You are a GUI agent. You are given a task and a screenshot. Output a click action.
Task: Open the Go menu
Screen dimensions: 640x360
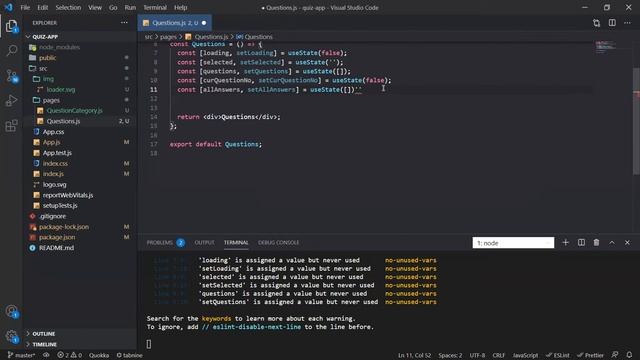tap(113, 7)
